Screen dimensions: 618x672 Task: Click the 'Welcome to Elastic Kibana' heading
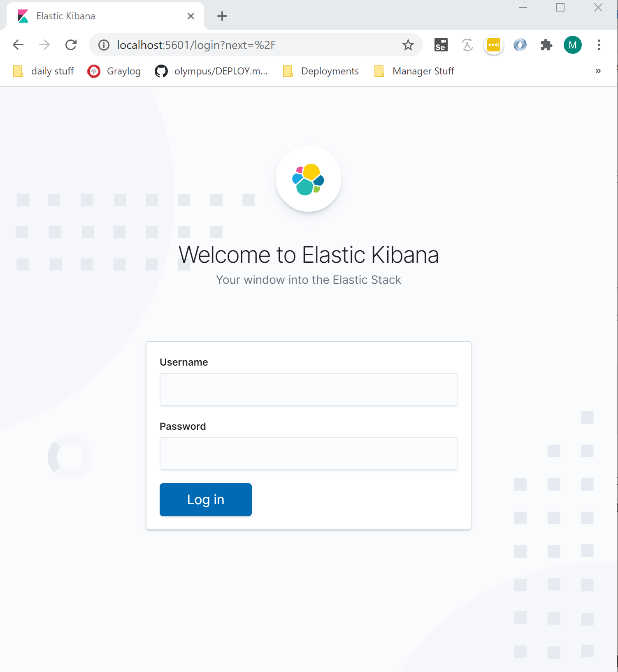309,255
